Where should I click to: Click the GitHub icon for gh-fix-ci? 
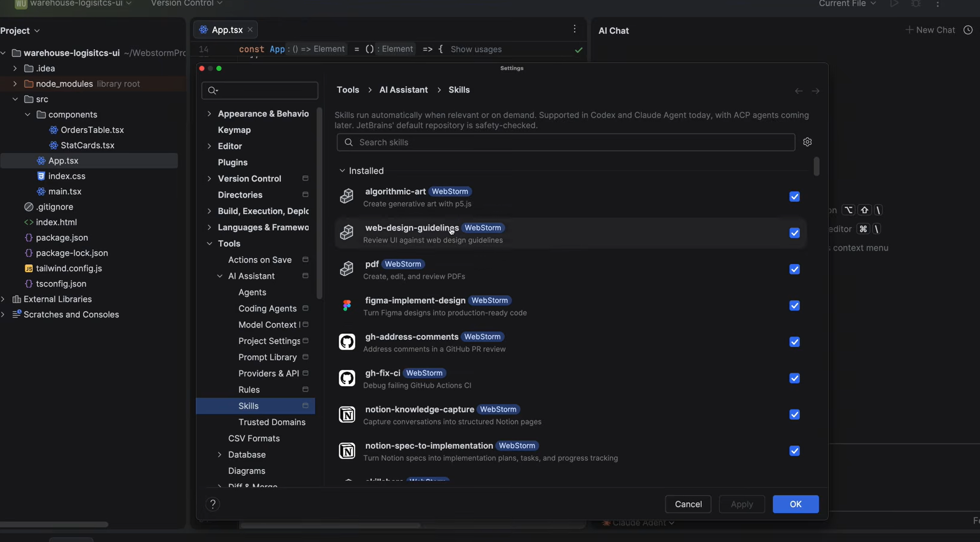347,378
